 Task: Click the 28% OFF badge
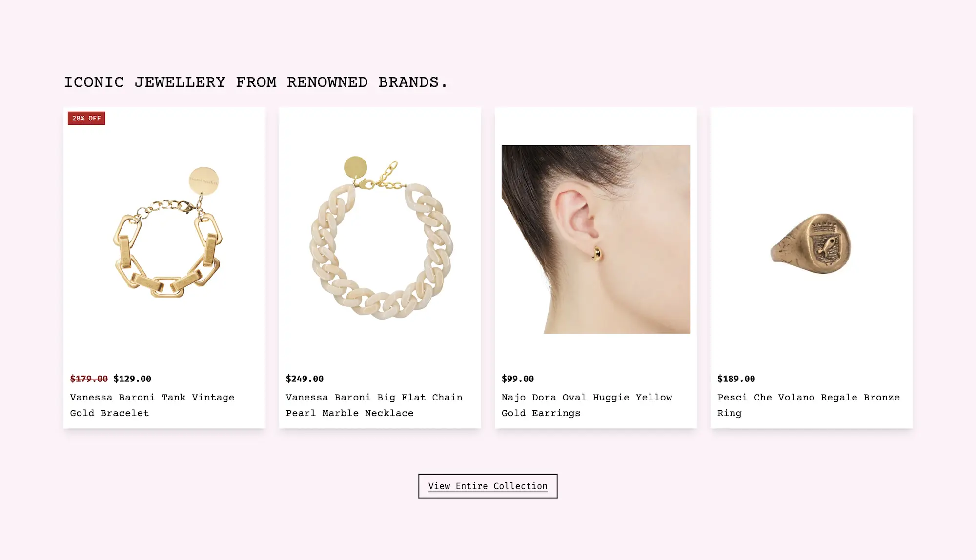coord(86,118)
